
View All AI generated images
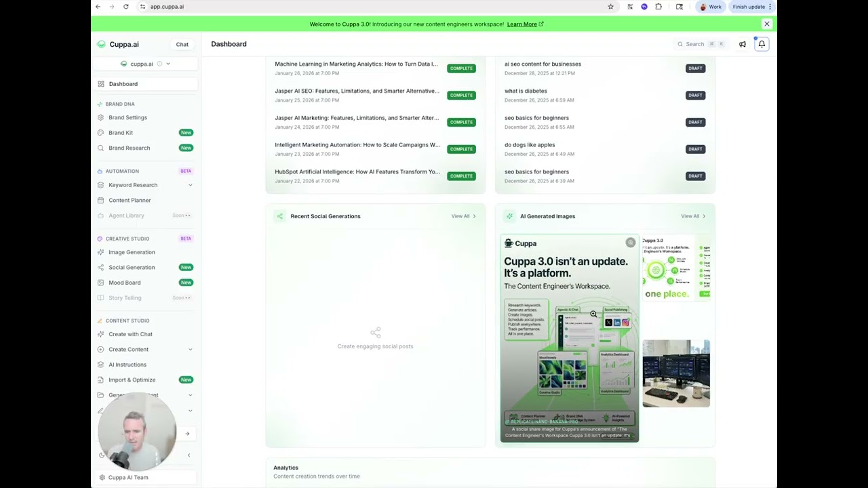(693, 216)
